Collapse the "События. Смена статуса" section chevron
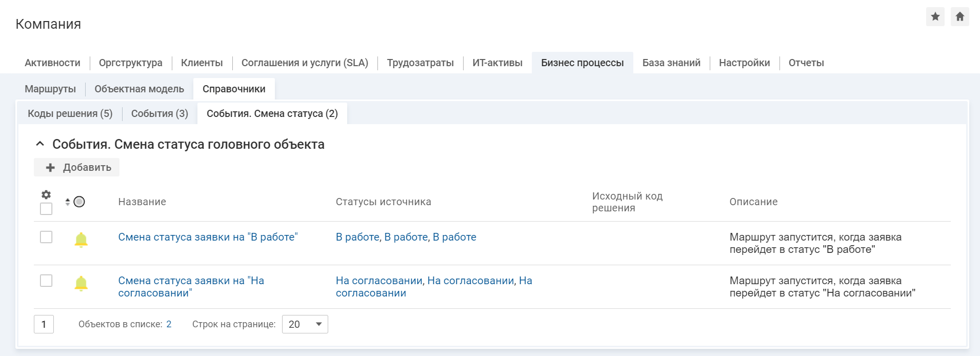 40,144
